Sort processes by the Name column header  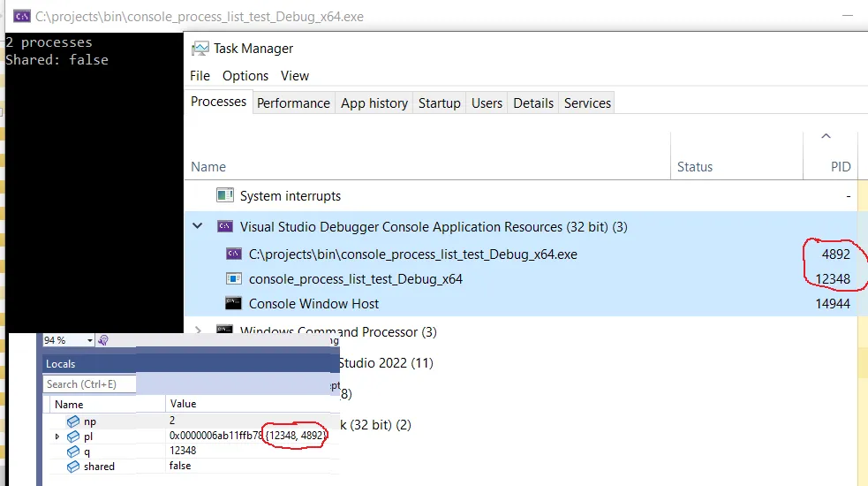tap(208, 166)
